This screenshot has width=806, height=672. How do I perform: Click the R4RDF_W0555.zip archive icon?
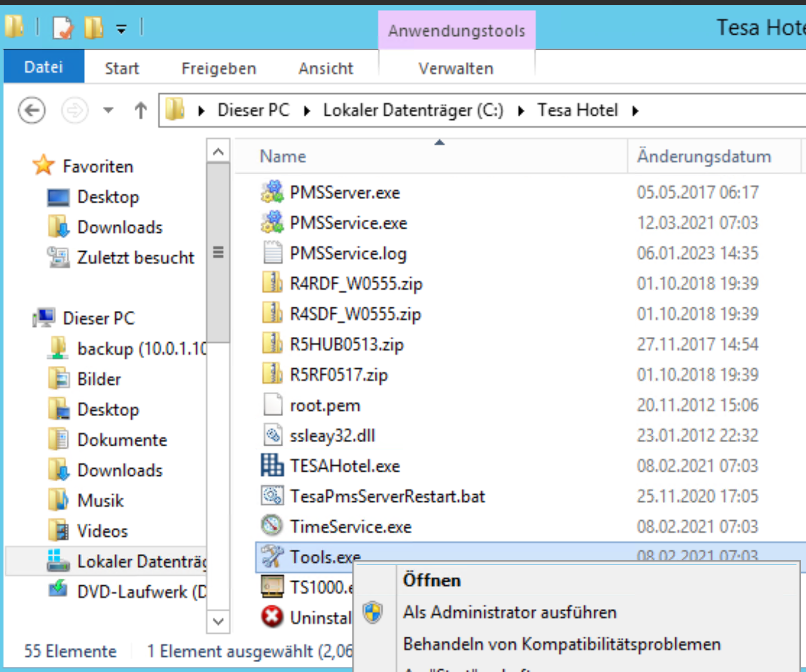pyautogui.click(x=272, y=283)
